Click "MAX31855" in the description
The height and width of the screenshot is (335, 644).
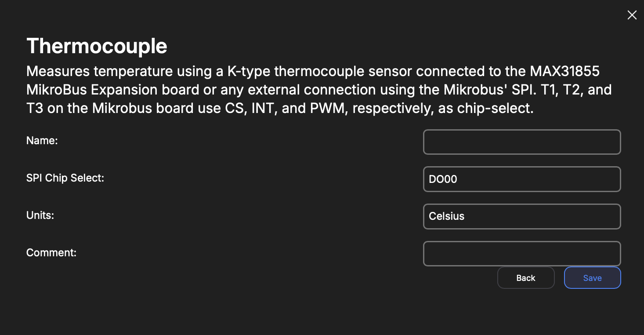(564, 71)
